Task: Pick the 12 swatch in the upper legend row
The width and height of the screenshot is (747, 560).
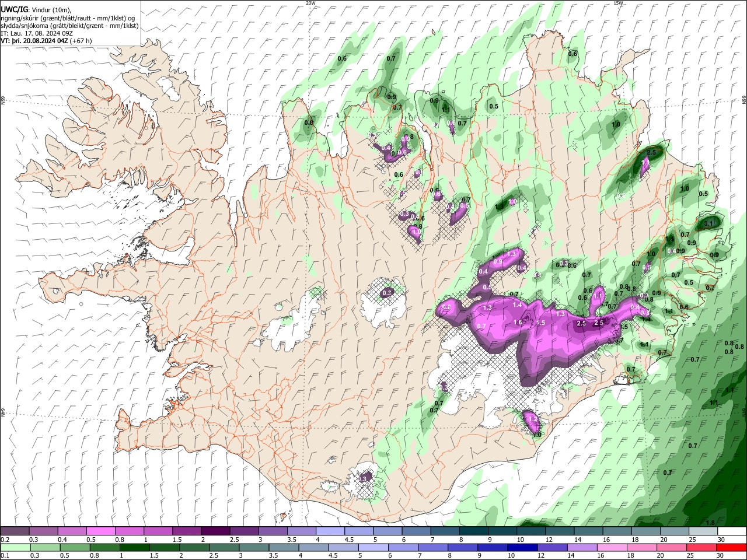Action: tap(559, 531)
